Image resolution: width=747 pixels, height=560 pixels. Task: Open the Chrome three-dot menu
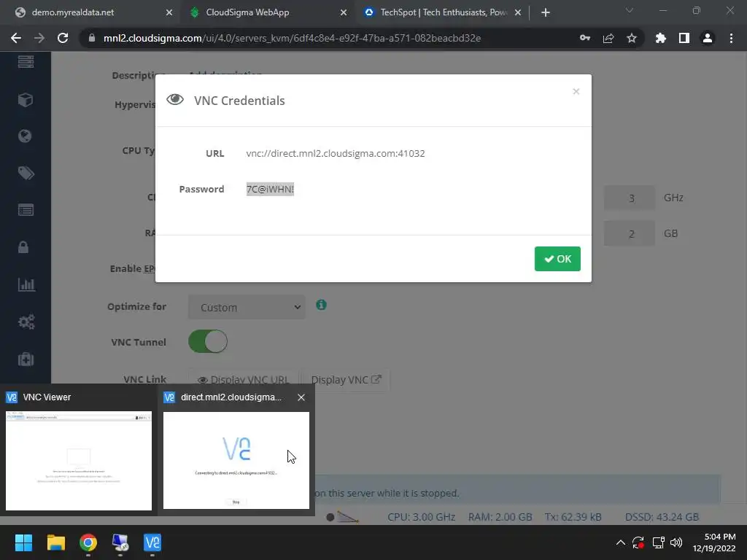(x=731, y=38)
